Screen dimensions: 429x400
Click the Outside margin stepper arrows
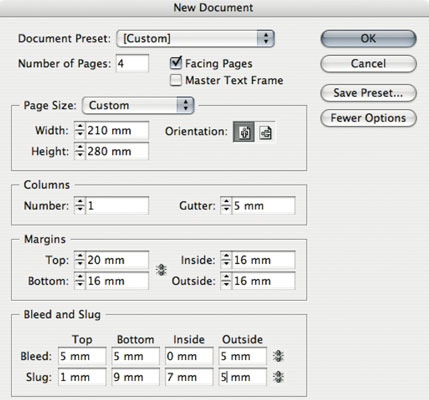[226, 281]
